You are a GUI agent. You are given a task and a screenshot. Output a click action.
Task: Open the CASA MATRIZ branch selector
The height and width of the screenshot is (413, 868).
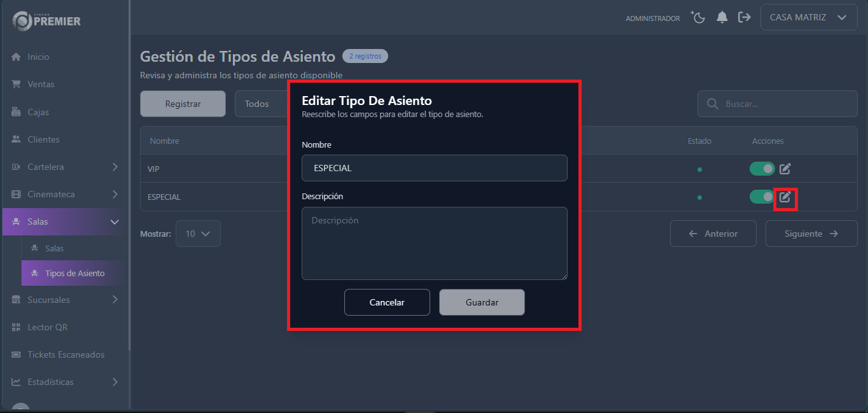click(808, 17)
